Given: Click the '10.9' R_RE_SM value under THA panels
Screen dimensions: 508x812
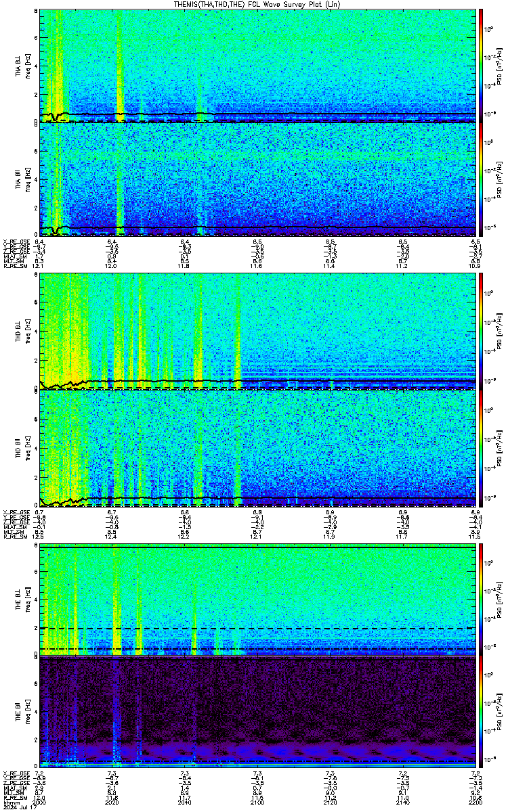Looking at the screenshot, I should coord(475,266).
